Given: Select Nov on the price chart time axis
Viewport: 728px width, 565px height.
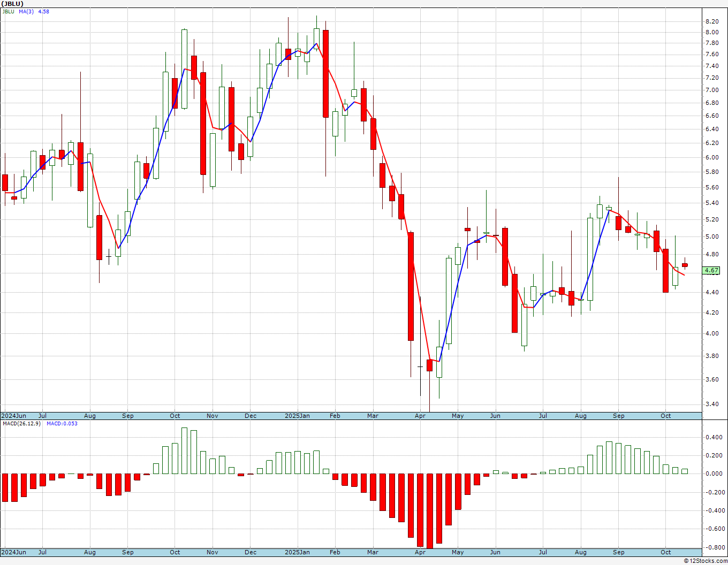Looking at the screenshot, I should point(213,416).
